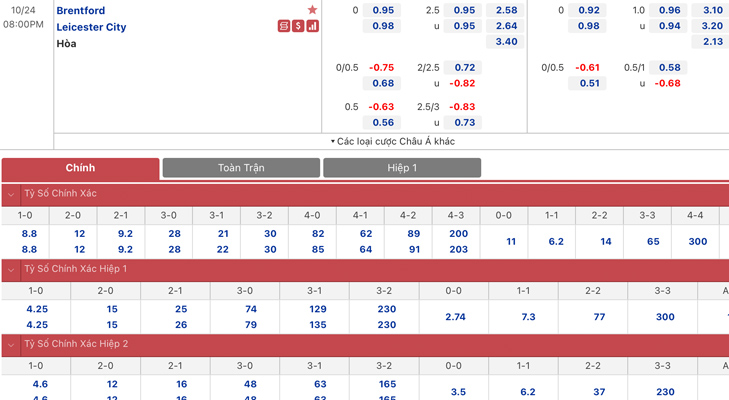Select first-half 3-0 odds 74
The width and height of the screenshot is (729, 400).
click(x=251, y=309)
